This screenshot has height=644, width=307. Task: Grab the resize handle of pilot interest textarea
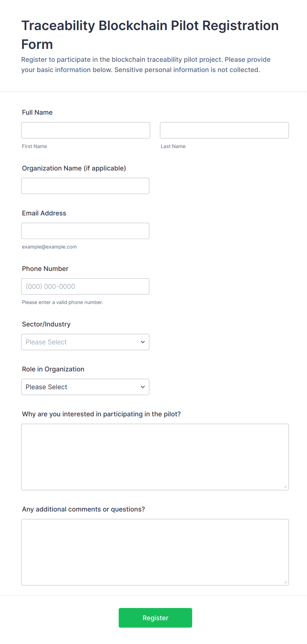pos(286,487)
